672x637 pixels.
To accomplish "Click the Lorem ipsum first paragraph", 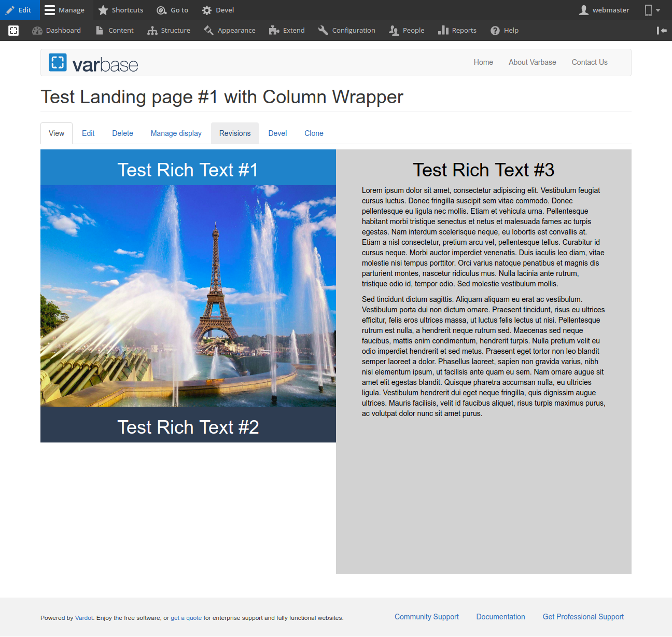I will point(484,237).
